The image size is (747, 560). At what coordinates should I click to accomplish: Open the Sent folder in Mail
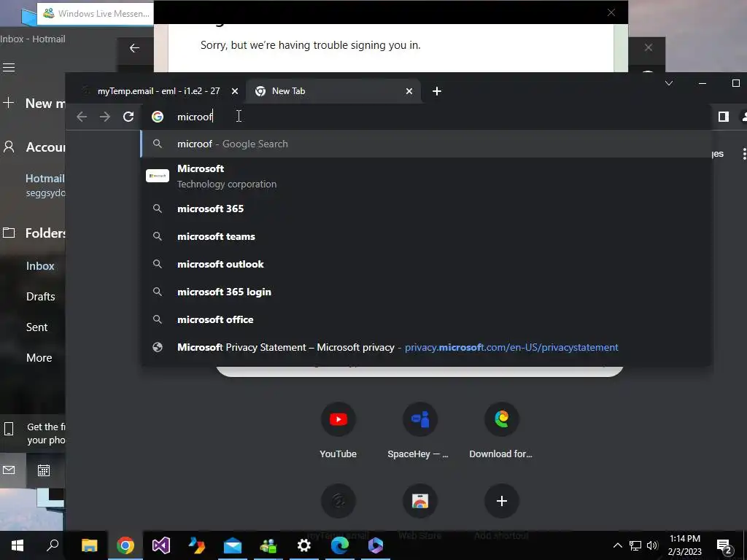point(36,327)
